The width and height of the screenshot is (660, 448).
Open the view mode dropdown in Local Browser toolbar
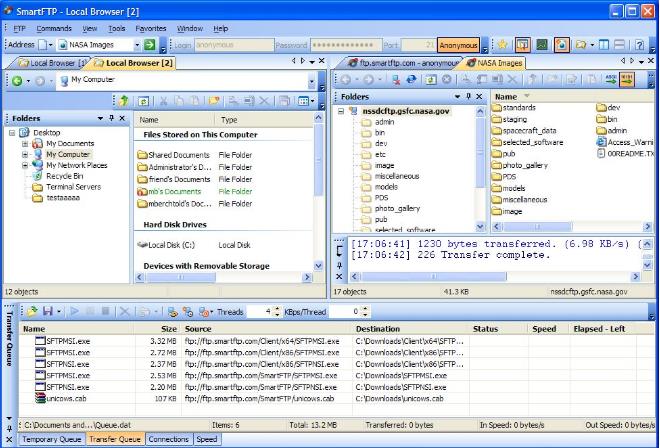point(312,101)
